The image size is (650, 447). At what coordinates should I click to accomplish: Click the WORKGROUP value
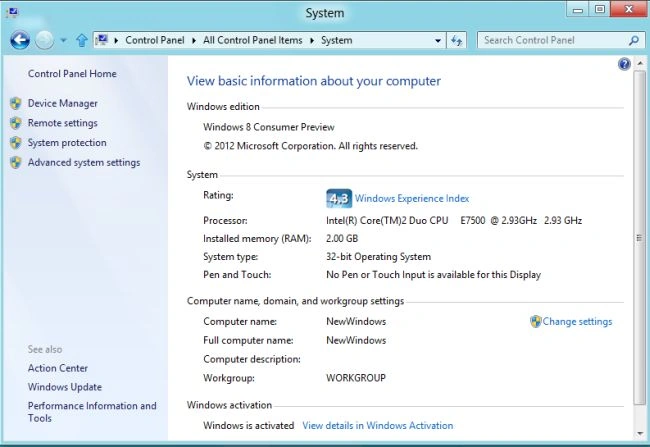(356, 378)
